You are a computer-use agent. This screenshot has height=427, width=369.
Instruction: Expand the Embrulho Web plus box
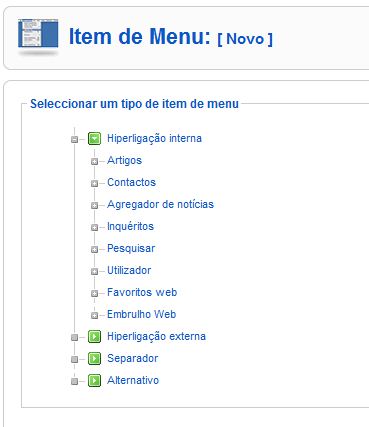[94, 315]
